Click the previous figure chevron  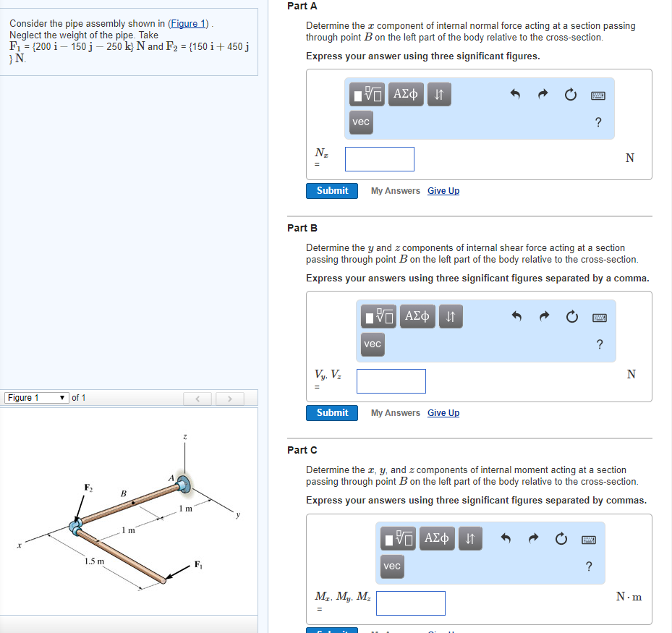[198, 397]
